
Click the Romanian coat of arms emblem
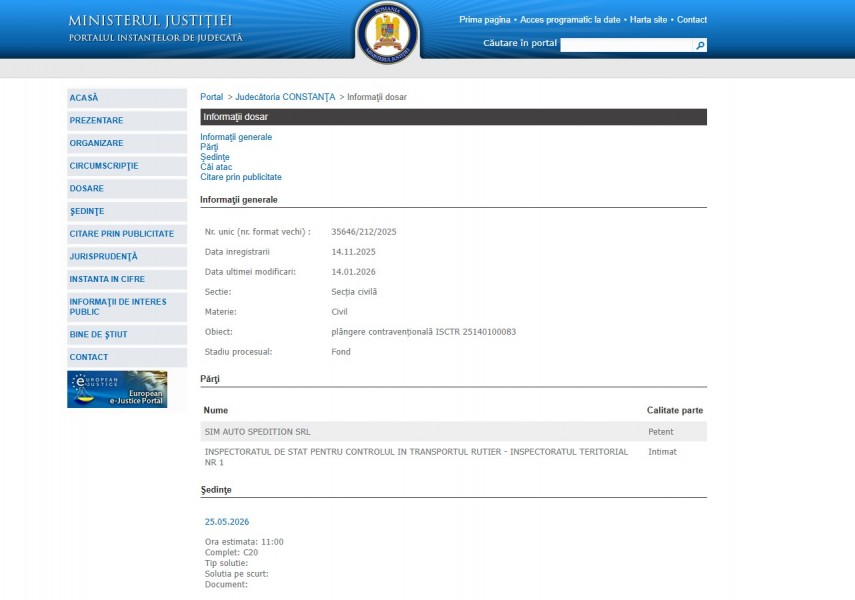[x=388, y=32]
